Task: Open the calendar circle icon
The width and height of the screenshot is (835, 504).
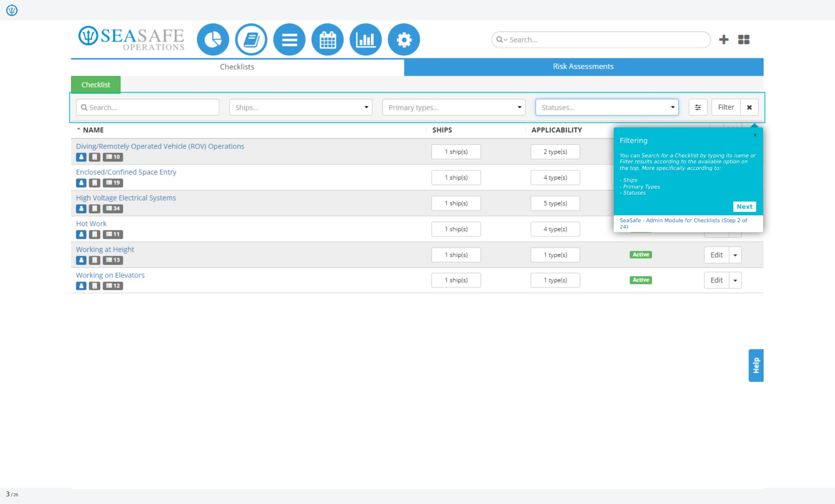Action: point(328,40)
